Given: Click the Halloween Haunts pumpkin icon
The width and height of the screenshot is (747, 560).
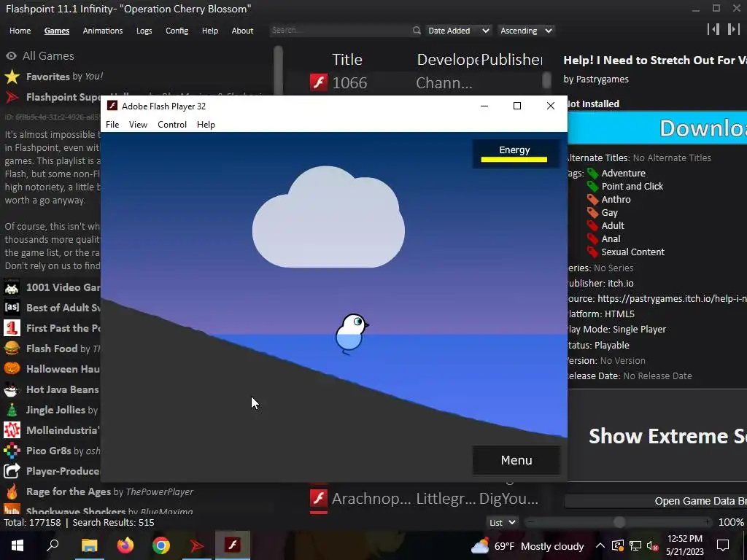Looking at the screenshot, I should [12, 368].
